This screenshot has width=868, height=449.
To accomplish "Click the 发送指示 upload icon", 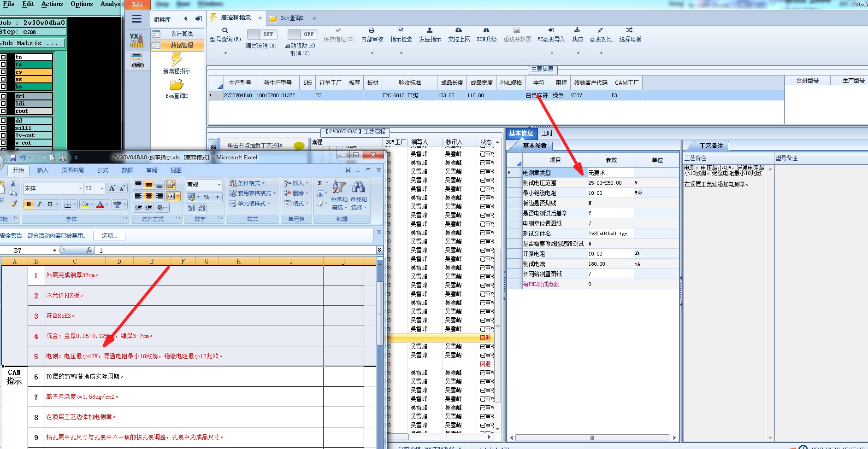I will 430,30.
